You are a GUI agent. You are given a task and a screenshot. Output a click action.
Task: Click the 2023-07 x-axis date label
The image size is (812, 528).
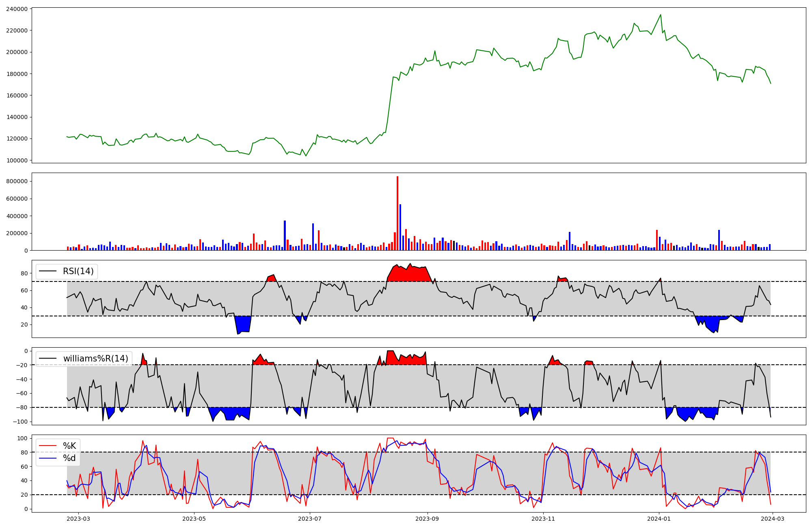click(310, 519)
